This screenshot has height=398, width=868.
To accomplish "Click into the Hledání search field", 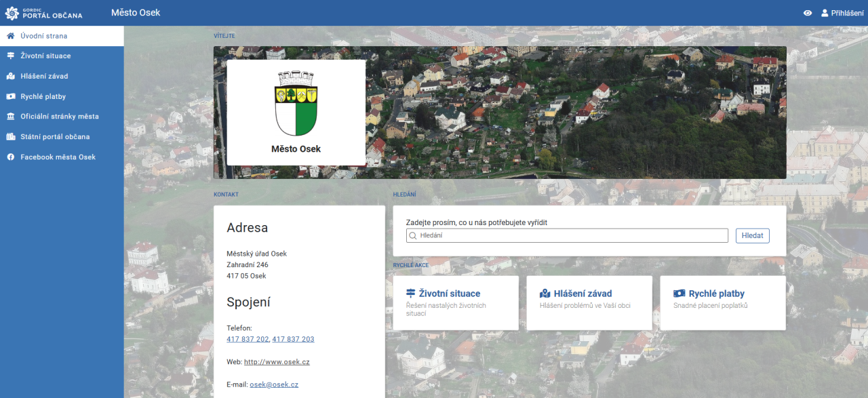I will 570,236.
